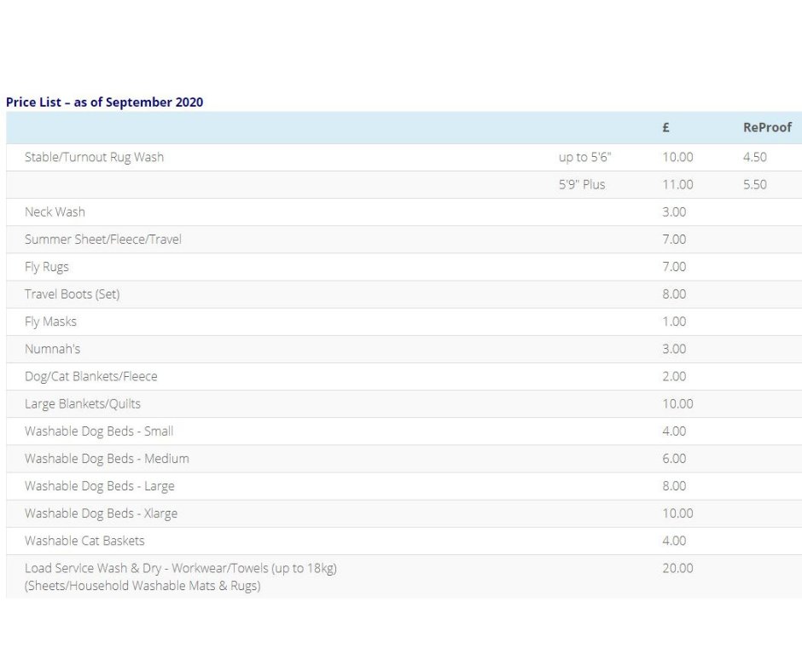Select the 4.50 ReProof price
Image resolution: width=802 pixels, height=672 pixels.
pyautogui.click(x=755, y=157)
